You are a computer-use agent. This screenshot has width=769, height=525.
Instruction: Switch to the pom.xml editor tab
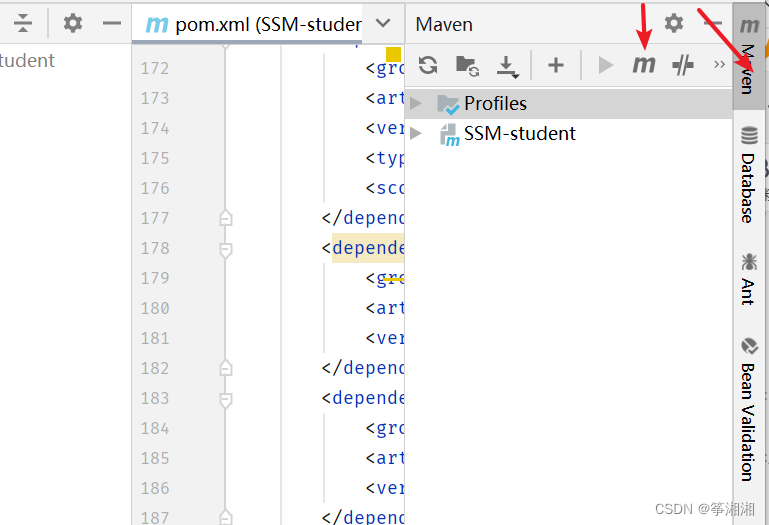[x=253, y=24]
